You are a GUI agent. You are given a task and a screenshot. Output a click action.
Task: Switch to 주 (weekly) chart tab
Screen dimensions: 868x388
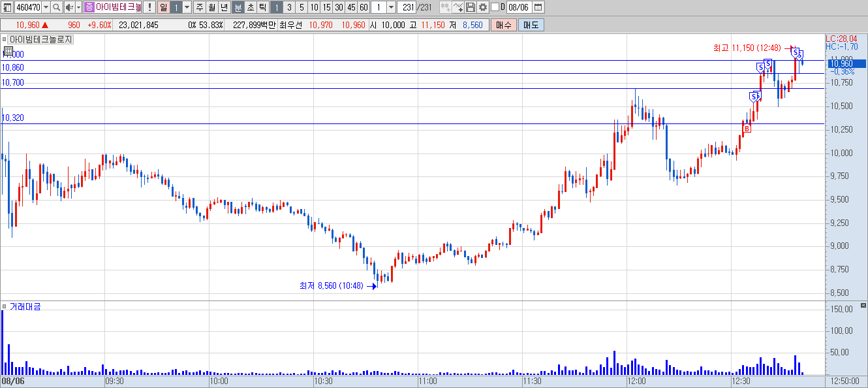[200, 8]
